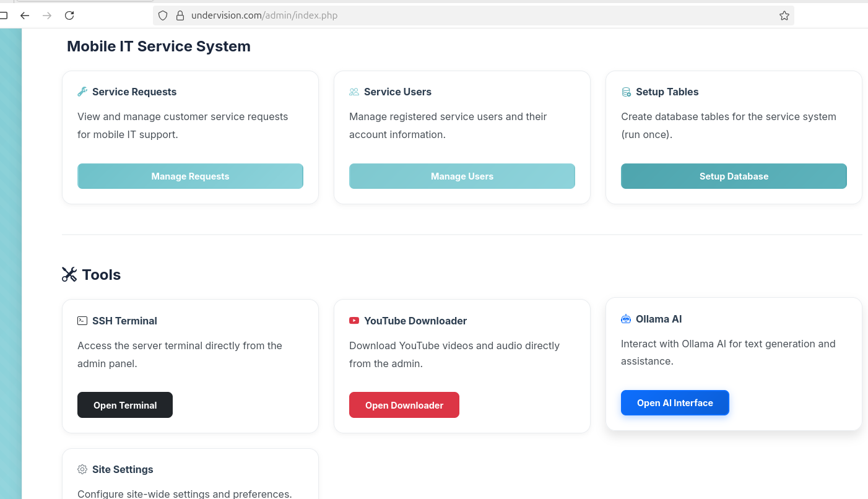Click the robot icon beside Ollama AI
The image size is (868, 499).
626,319
